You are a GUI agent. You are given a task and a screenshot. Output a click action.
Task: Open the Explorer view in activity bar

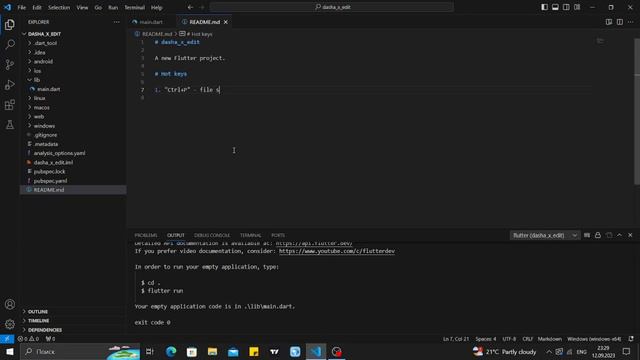(x=10, y=25)
